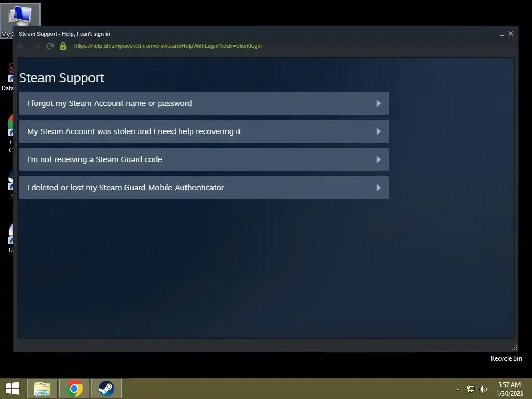Image resolution: width=532 pixels, height=399 pixels.
Task: Click the arrow on the Steam Guard code row
Action: click(x=379, y=159)
